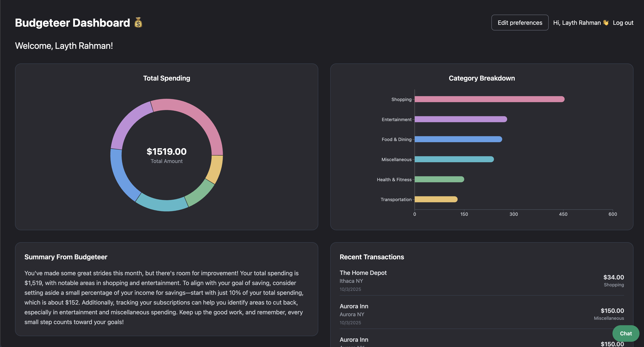Click the money bag emoji icon

138,23
